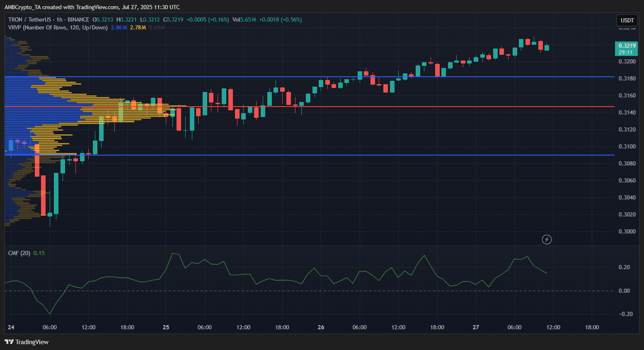Open the USDT currency selector
The height and width of the screenshot is (350, 644).
627,20
